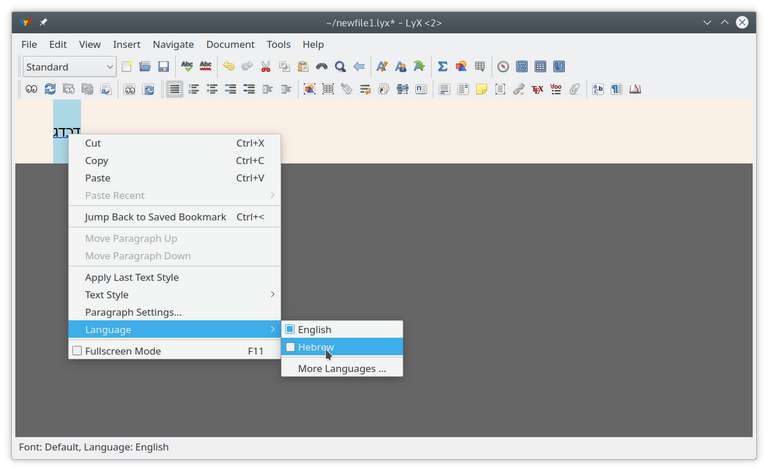
Task: Click the View document eyes icon
Action: pos(31,89)
